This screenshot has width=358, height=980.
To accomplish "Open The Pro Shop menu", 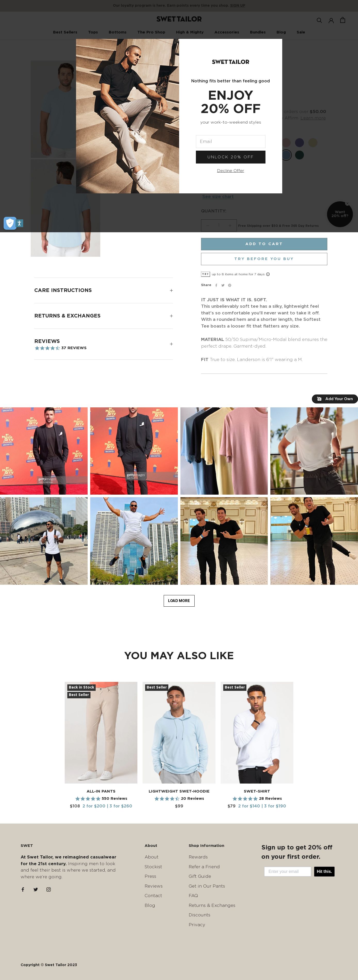I will pos(151,32).
